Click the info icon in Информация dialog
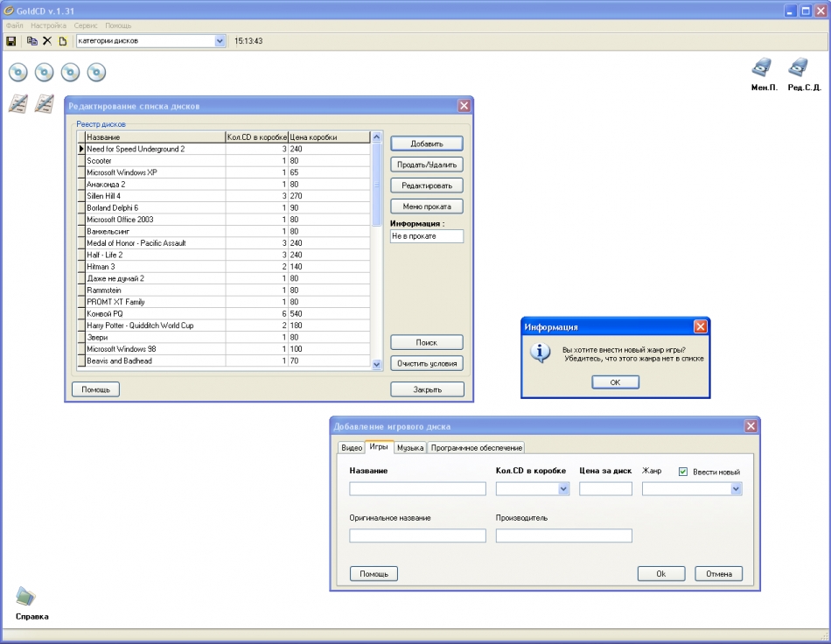This screenshot has width=831, height=644. 540,353
